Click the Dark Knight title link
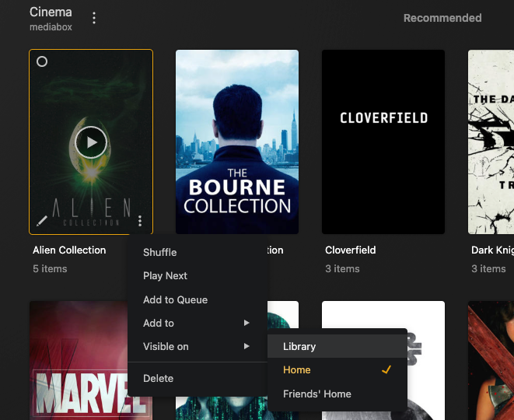The image size is (514, 420). pyautogui.click(x=492, y=250)
